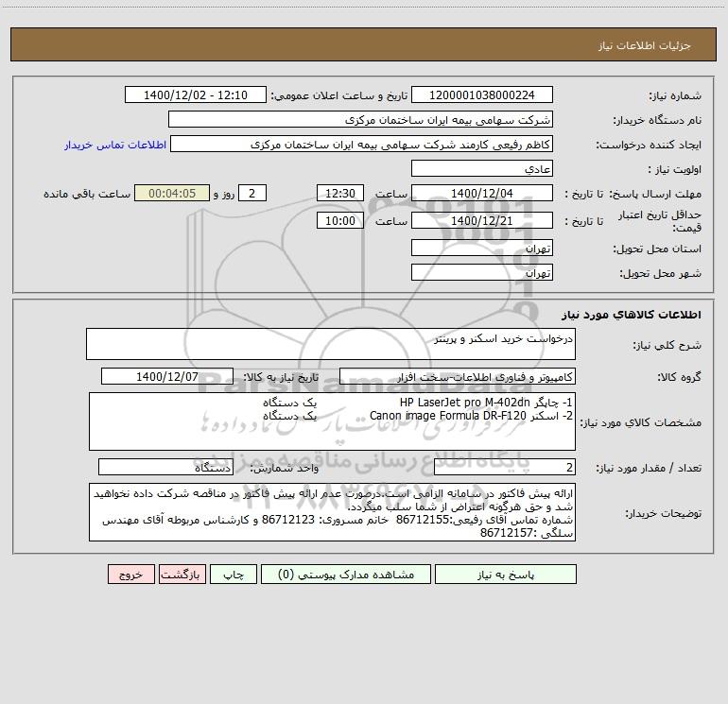The image size is (728, 704).
Task: Click the 'پاسخ به نیاز' button
Action: tap(505, 575)
